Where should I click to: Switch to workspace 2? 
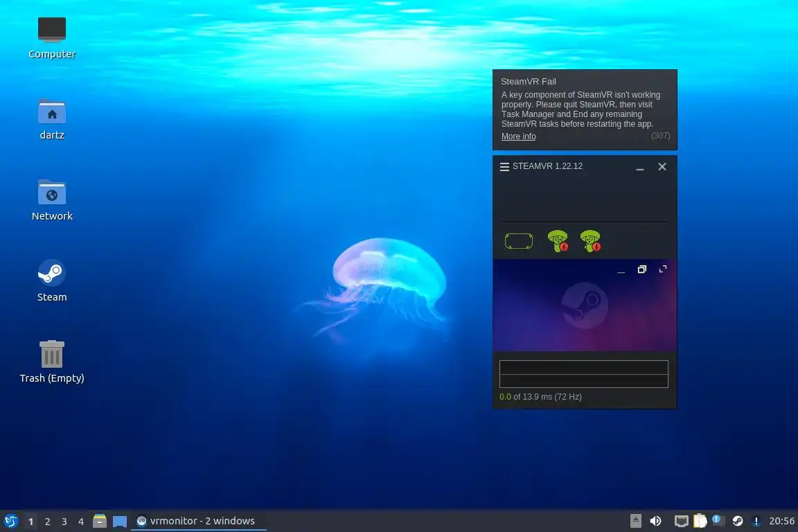(x=47, y=522)
